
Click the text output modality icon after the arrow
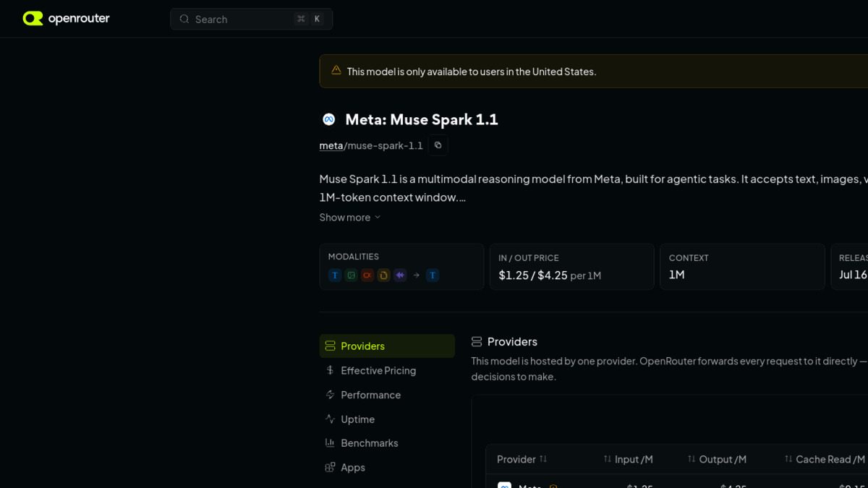[433, 275]
